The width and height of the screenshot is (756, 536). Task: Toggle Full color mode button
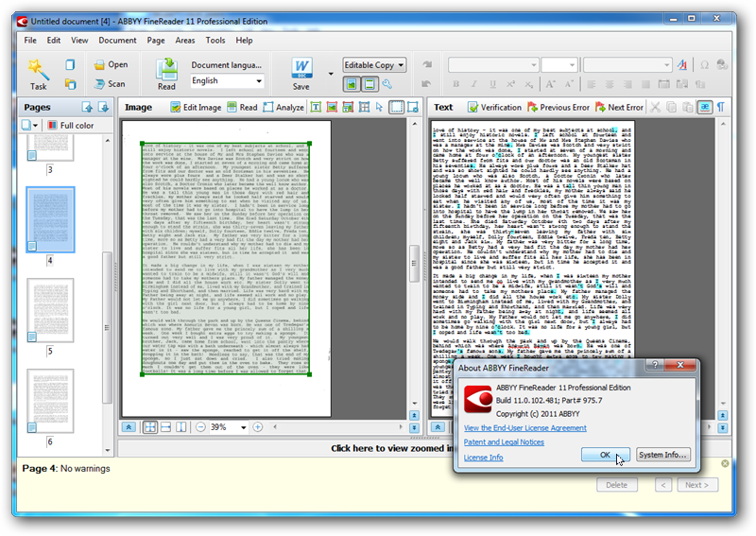[x=71, y=126]
